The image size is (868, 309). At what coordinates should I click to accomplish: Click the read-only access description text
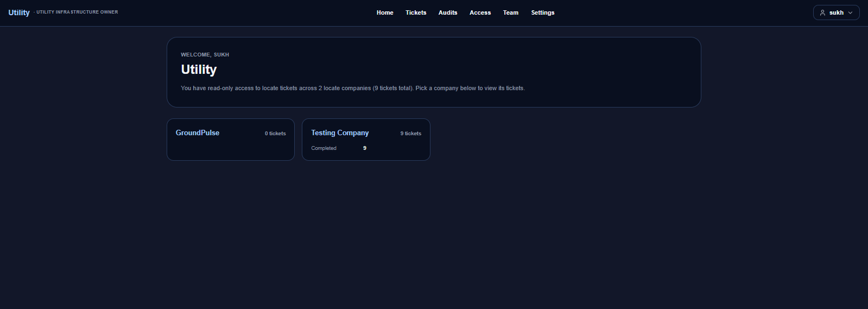[353, 88]
